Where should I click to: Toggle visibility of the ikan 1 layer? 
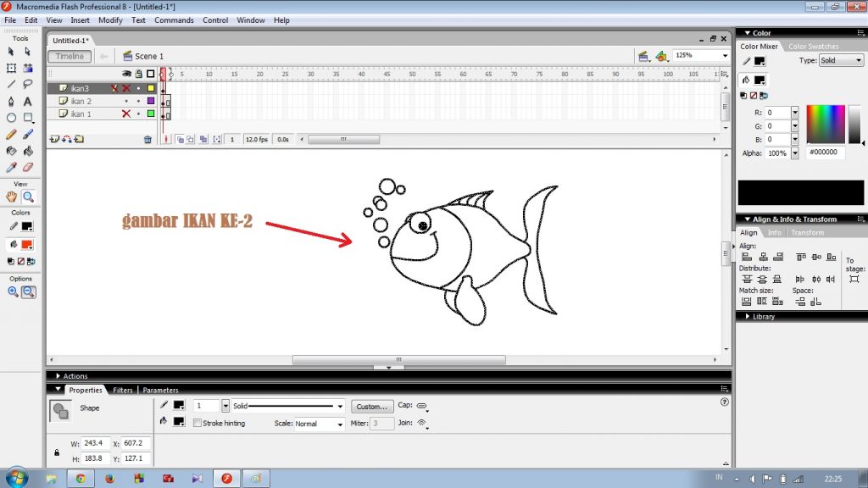coord(126,114)
